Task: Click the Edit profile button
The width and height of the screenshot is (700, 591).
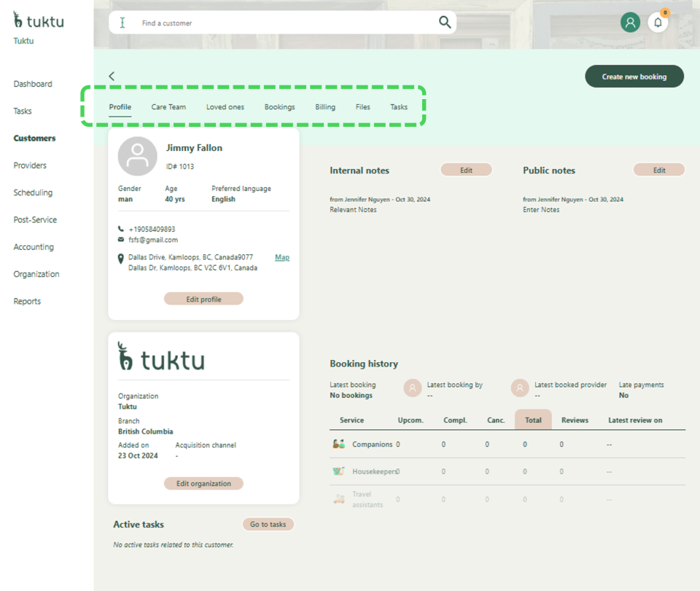Action: [x=203, y=299]
